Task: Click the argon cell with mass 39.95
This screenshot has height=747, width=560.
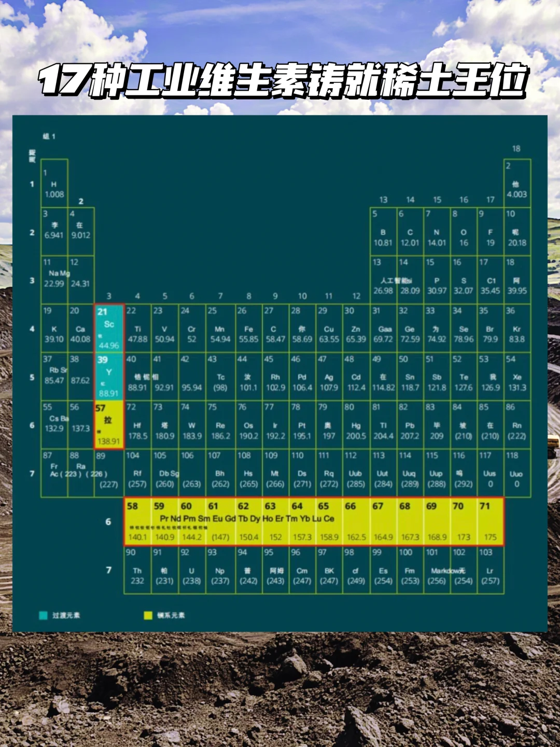Action: [517, 280]
